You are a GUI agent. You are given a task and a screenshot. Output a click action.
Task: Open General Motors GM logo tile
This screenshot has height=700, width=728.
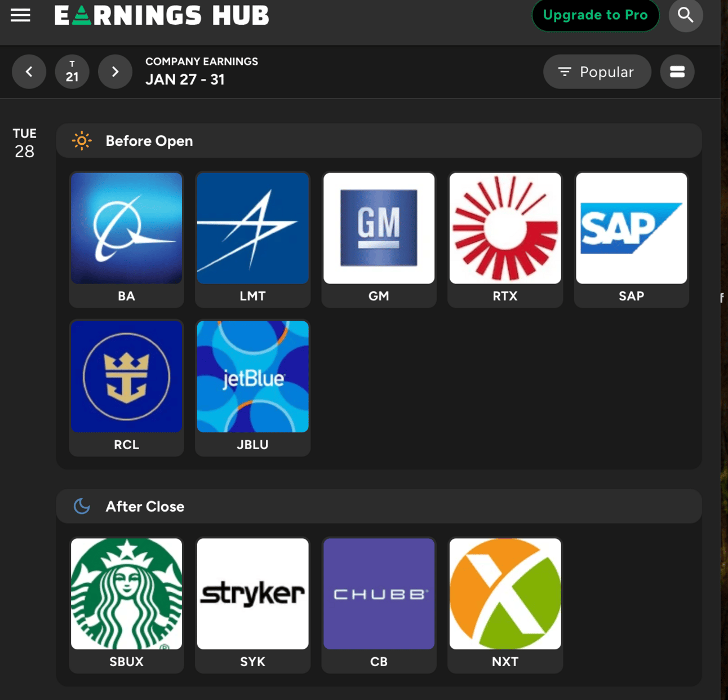pyautogui.click(x=379, y=228)
